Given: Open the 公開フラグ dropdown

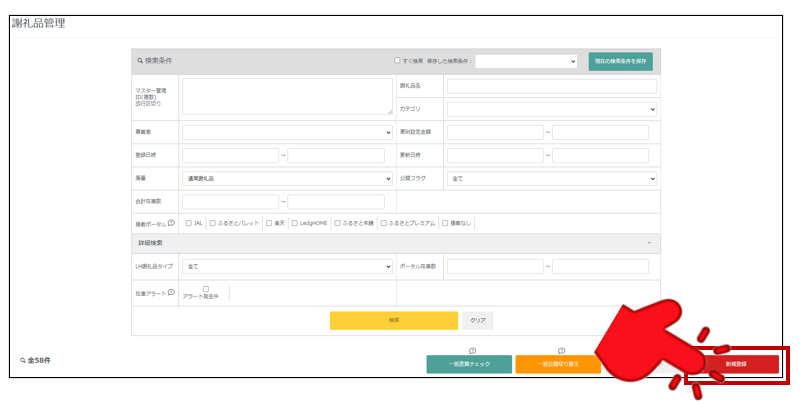Looking at the screenshot, I should (552, 178).
